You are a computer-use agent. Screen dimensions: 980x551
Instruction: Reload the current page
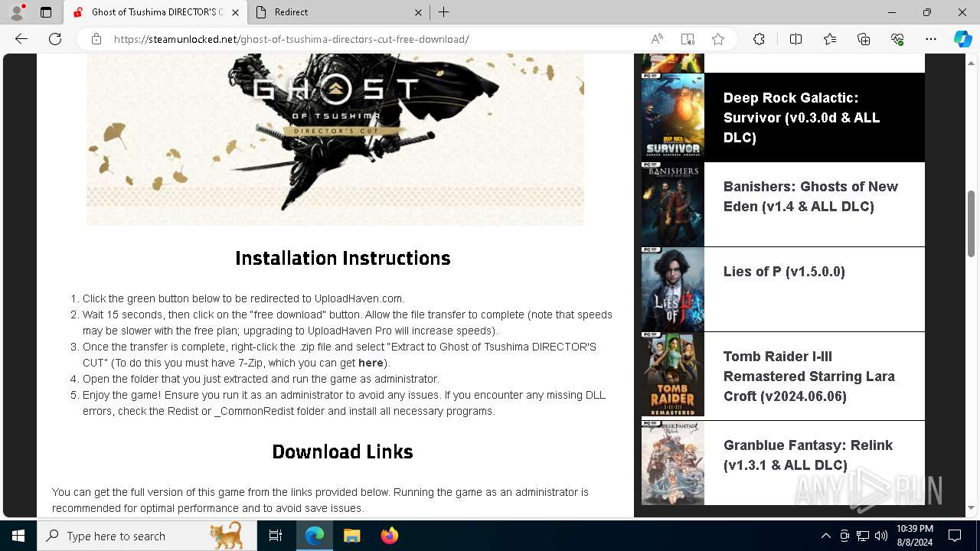click(x=55, y=39)
